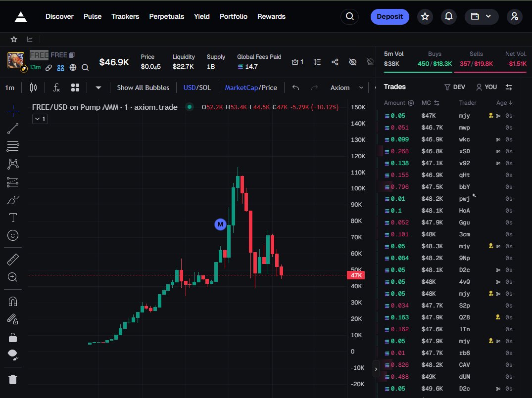Click the Deposit button
This screenshot has width=532, height=398.
[x=389, y=17]
